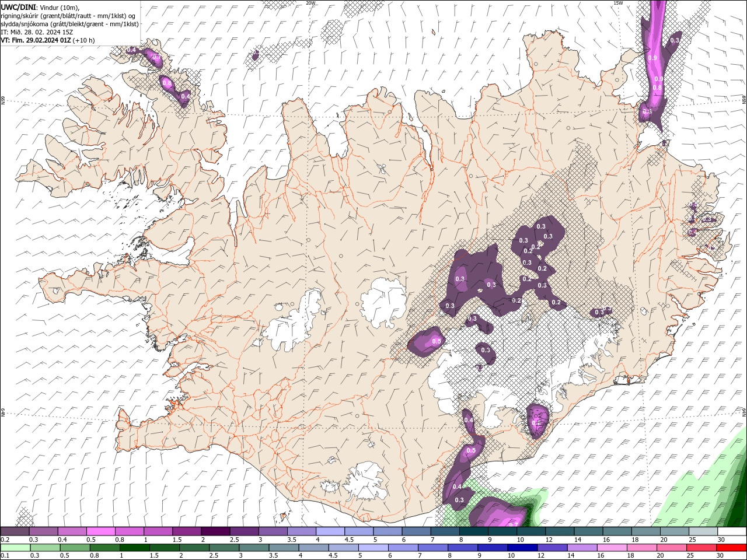Select the pale grey upper swatch starting at 25
This screenshot has height=560, width=747.
coord(703,531)
